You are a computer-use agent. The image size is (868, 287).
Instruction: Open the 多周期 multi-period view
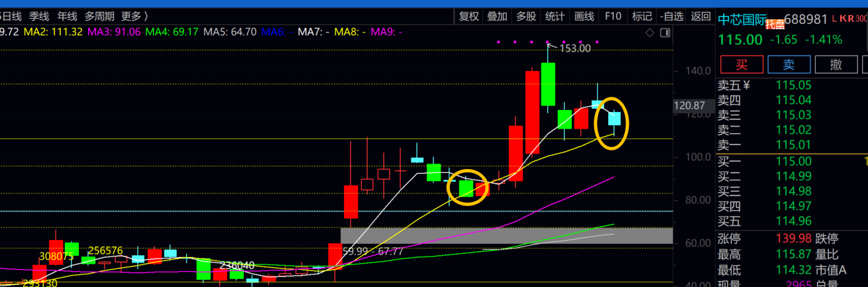click(99, 16)
